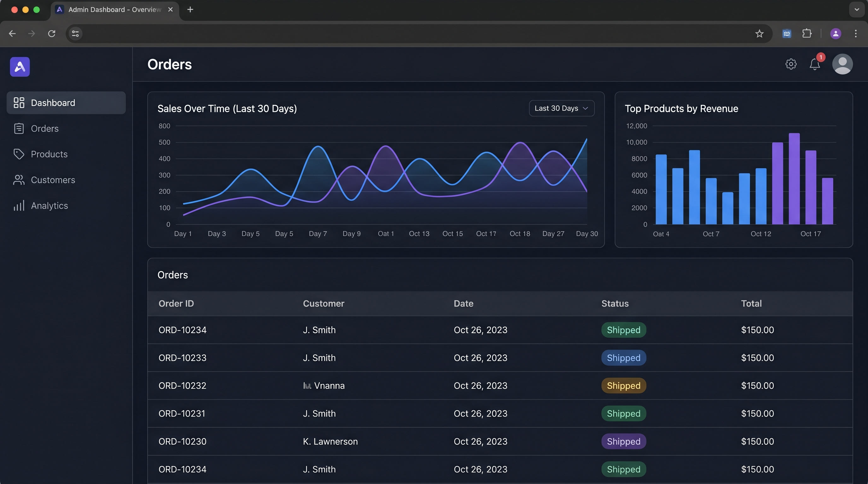The height and width of the screenshot is (484, 868).
Task: Go to Orders in the sidebar
Action: pos(66,129)
